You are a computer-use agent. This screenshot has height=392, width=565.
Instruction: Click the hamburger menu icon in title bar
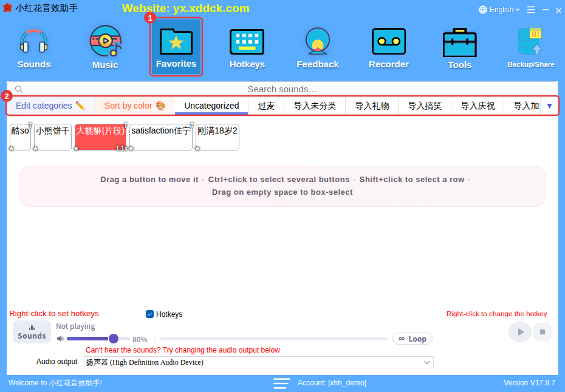point(531,10)
